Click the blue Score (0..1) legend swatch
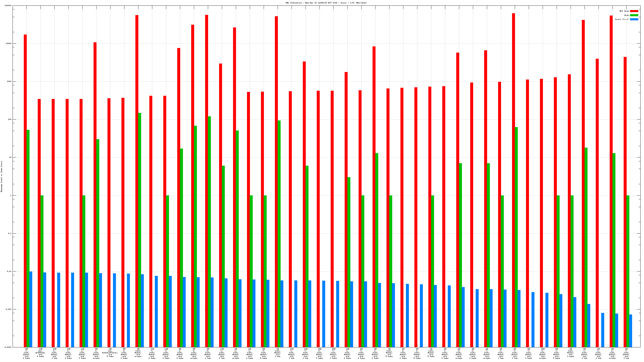The width and height of the screenshot is (644, 362). coord(634,19)
